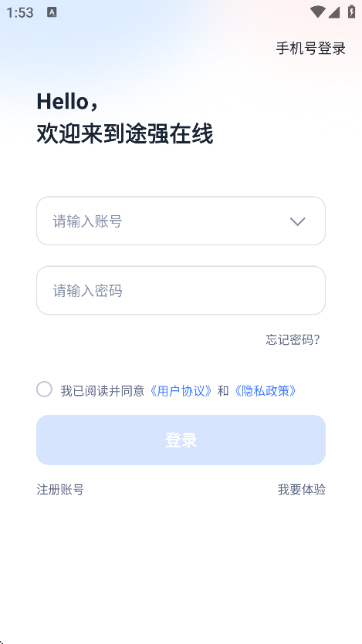Open the 忘记密码? link
362x644 pixels.
click(293, 339)
